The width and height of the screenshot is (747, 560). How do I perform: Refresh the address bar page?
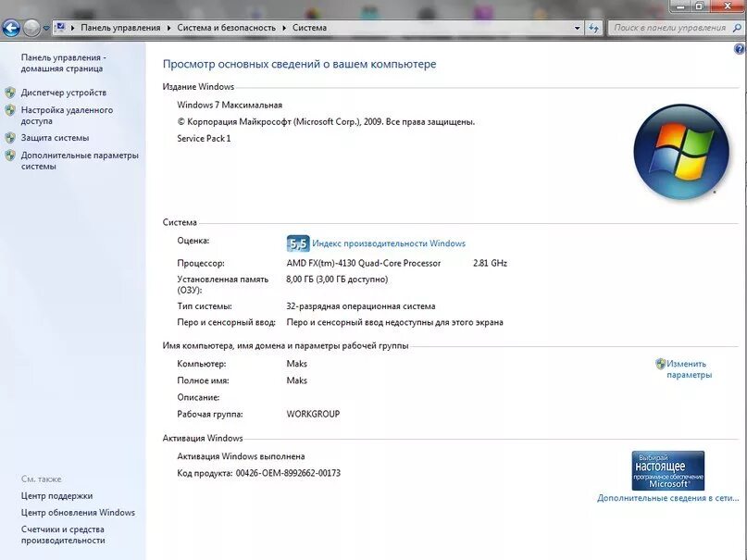(593, 28)
